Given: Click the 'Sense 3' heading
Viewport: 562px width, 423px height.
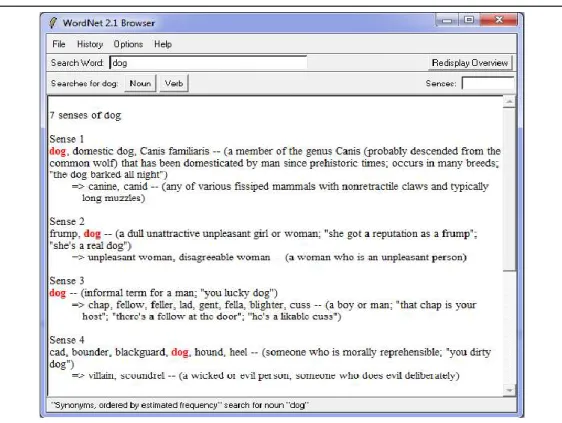Looking at the screenshot, I should pyautogui.click(x=67, y=280).
